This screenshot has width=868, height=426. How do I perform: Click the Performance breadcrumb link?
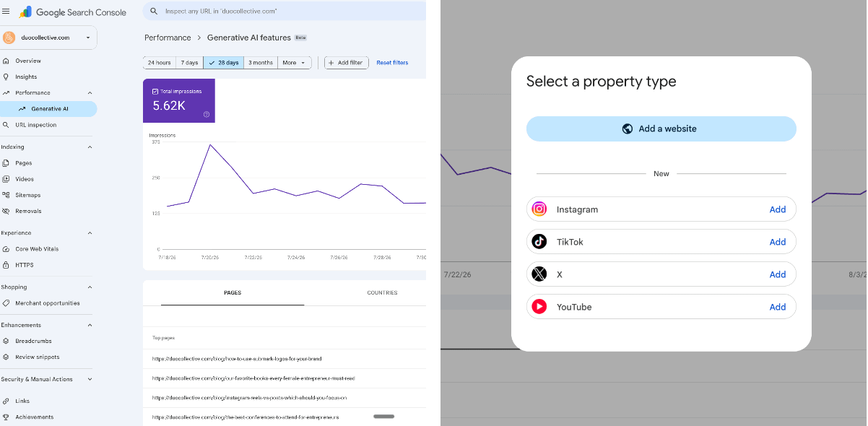coord(168,38)
